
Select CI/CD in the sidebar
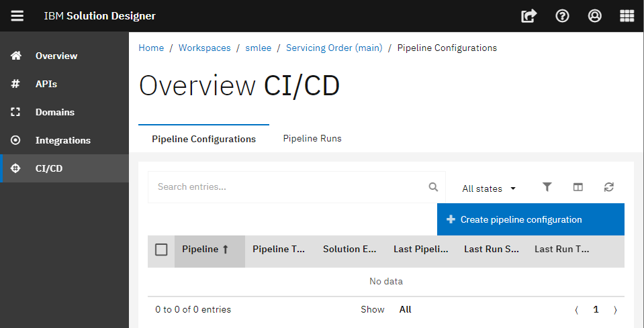point(64,168)
